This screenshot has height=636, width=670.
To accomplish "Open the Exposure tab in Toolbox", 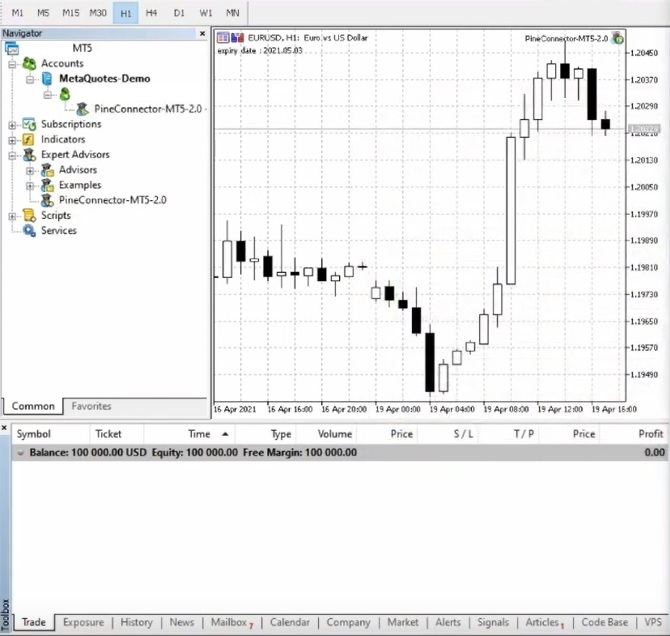I will 83,622.
